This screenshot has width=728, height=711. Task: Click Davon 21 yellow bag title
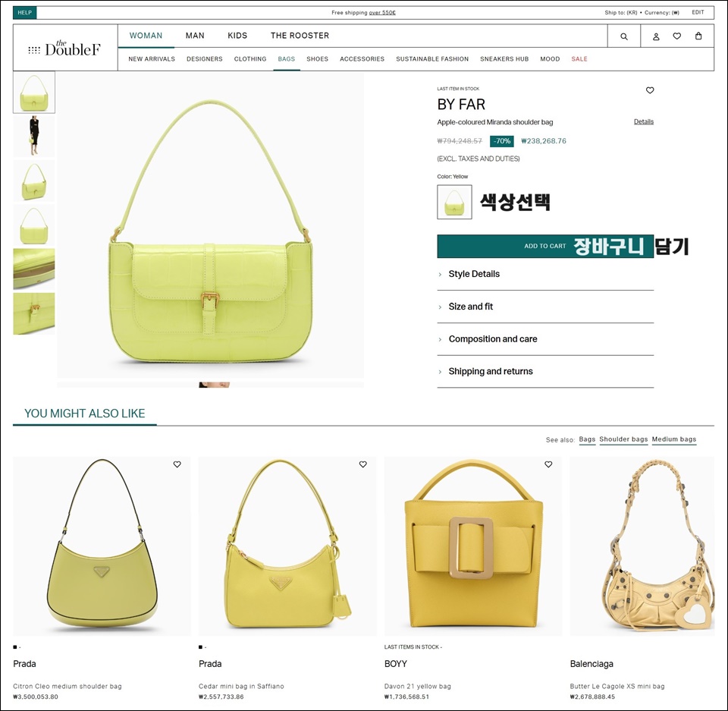(417, 686)
